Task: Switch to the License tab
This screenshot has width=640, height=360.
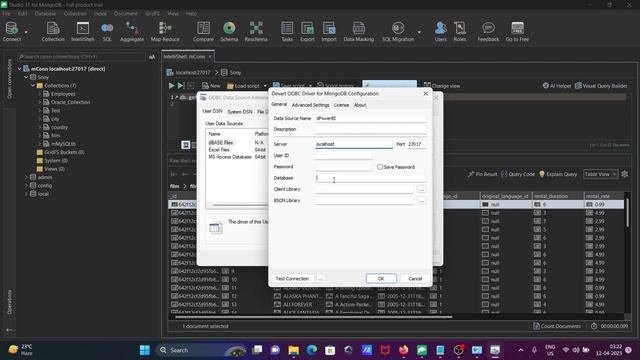Action: (341, 105)
